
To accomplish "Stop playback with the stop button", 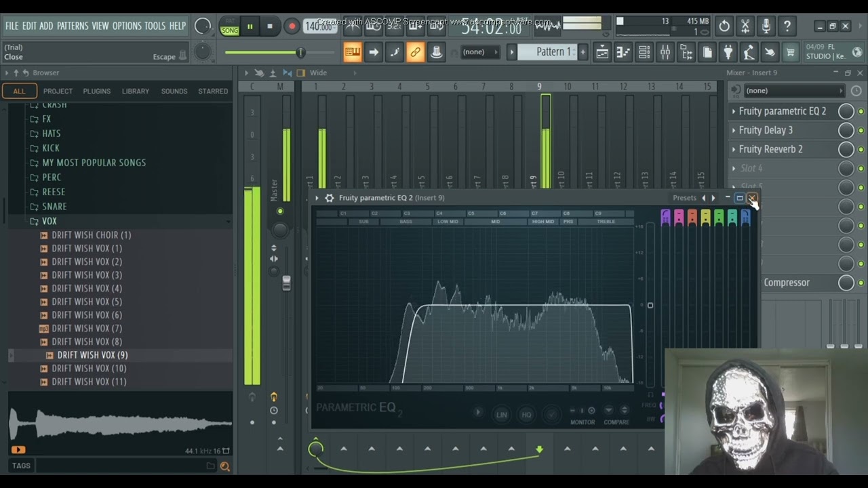I will click(270, 27).
